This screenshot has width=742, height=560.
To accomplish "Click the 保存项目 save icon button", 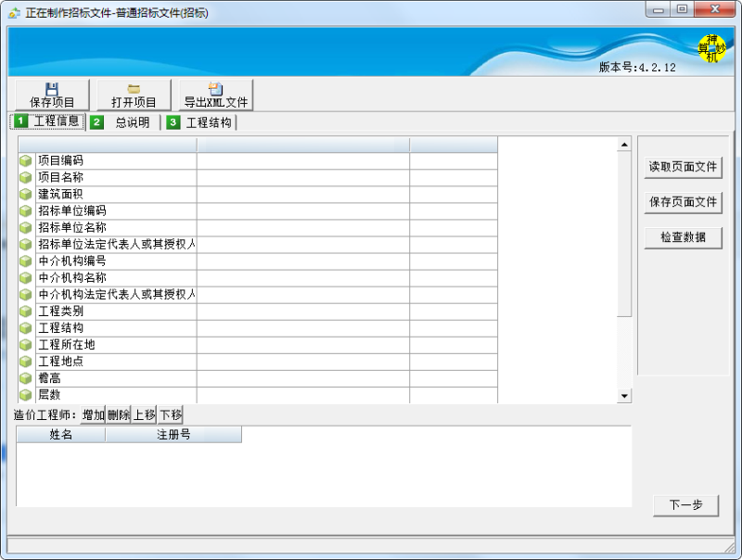I will (52, 89).
